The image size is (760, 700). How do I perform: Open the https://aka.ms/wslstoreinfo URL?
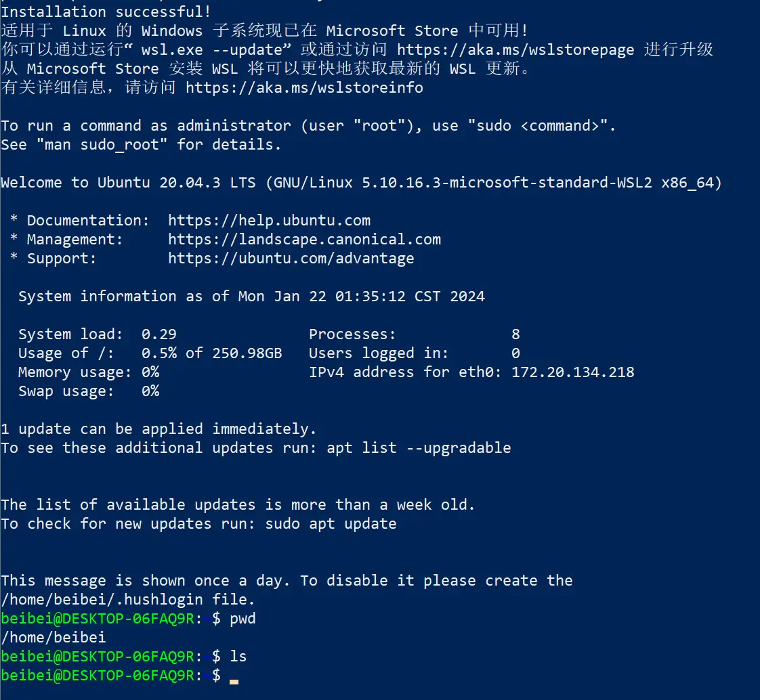304,87
